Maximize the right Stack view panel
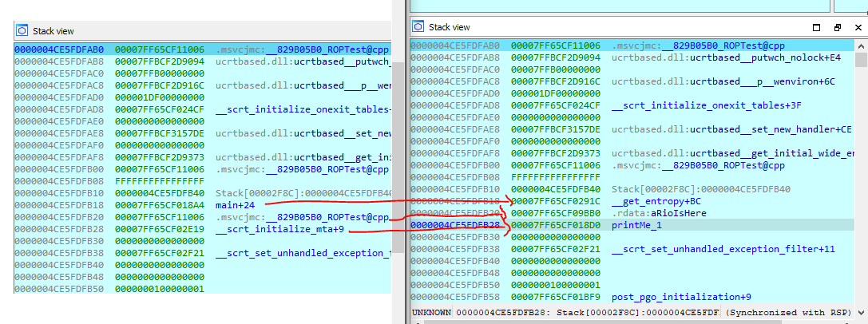 (816, 27)
